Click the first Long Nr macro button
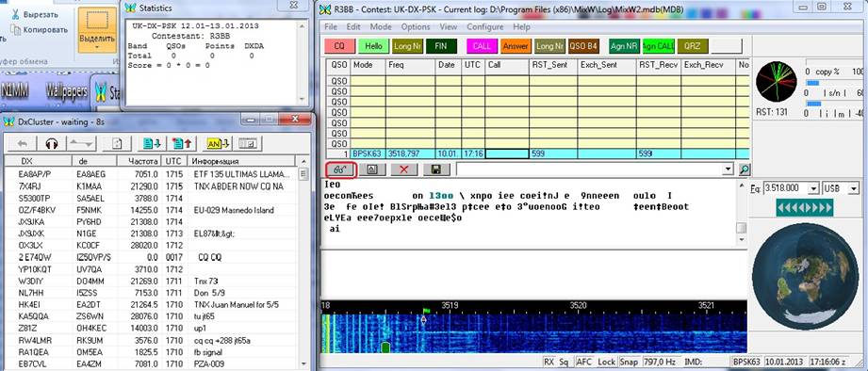Screen dimensions: 868x371 pyautogui.click(x=407, y=46)
